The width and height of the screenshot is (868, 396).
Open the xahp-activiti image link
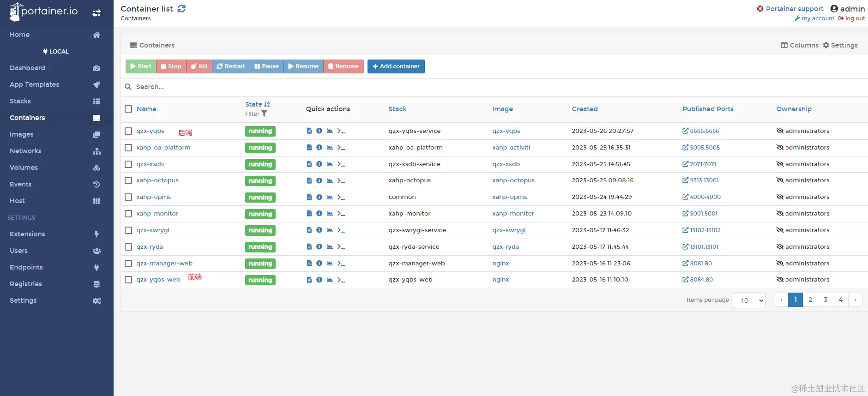tap(511, 148)
